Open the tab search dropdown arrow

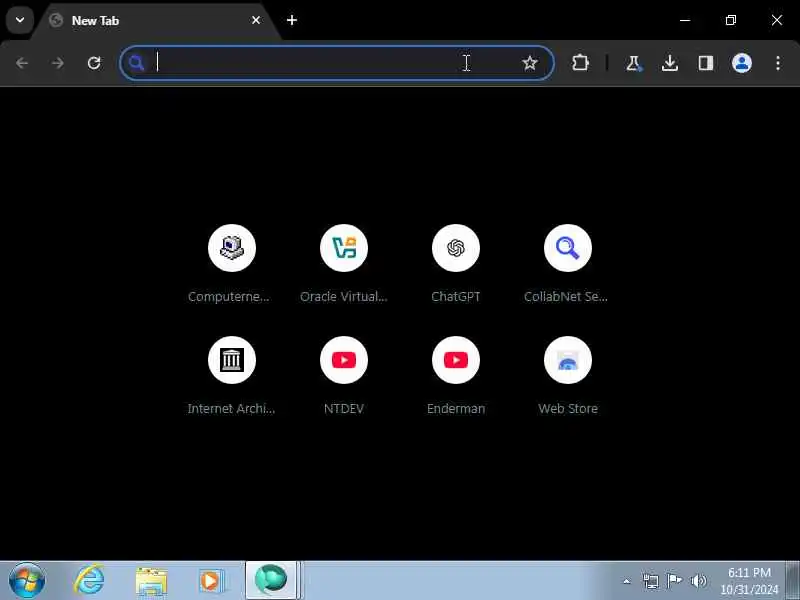pyautogui.click(x=20, y=20)
